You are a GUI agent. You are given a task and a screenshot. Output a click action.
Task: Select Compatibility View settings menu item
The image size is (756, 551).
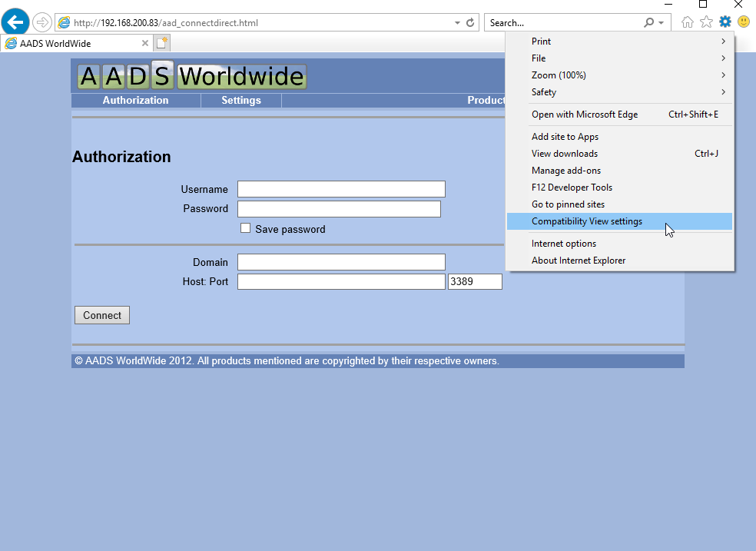(x=587, y=221)
